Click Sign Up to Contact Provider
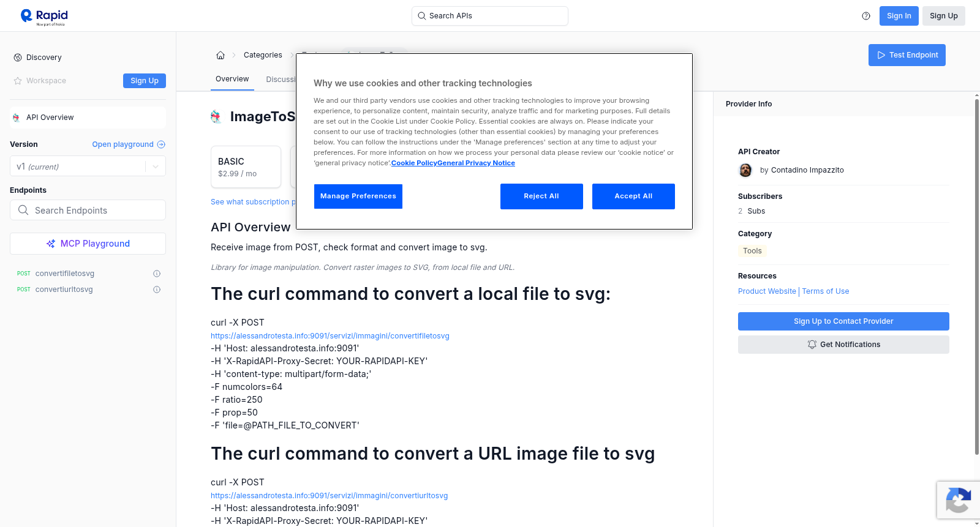Screen dimensions: 980x527 (x=843, y=321)
